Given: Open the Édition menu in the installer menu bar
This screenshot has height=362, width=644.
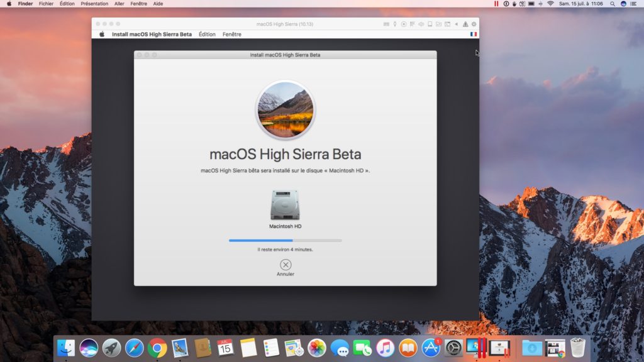Looking at the screenshot, I should pyautogui.click(x=207, y=35).
